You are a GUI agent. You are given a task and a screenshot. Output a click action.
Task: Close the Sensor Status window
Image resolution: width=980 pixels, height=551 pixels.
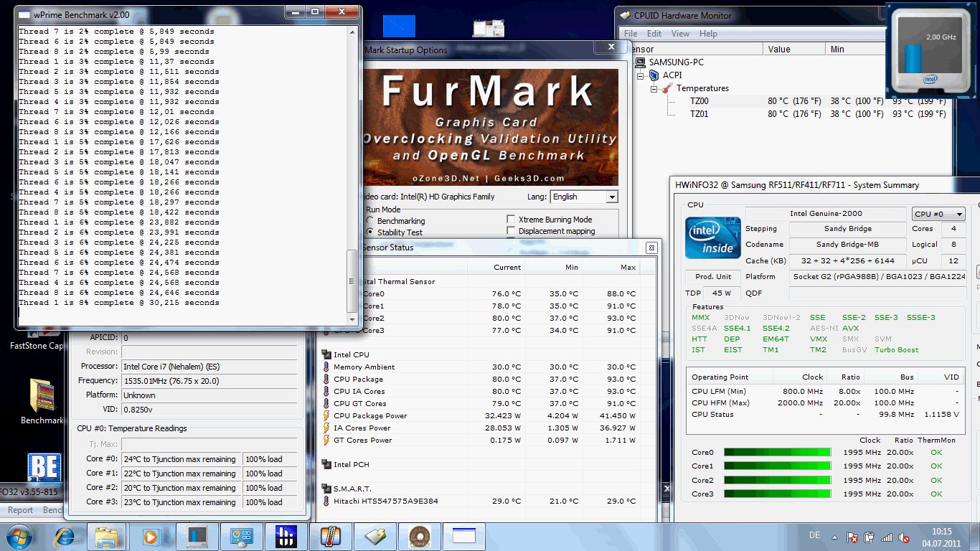(651, 248)
